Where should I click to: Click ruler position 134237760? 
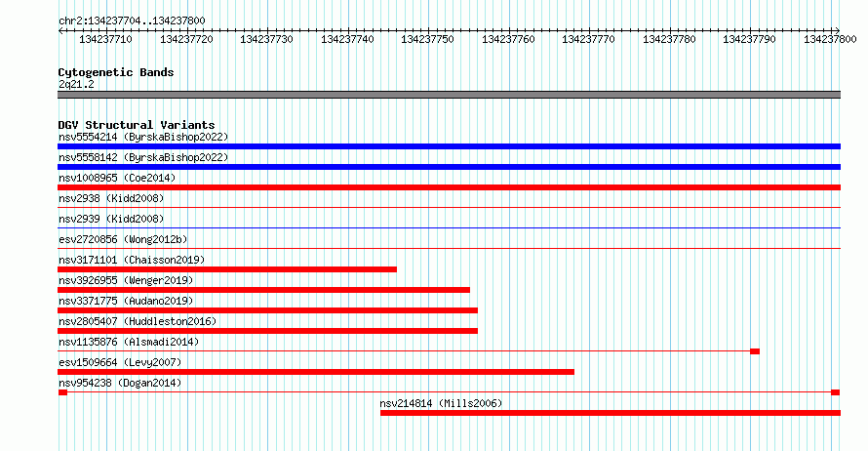(x=509, y=39)
